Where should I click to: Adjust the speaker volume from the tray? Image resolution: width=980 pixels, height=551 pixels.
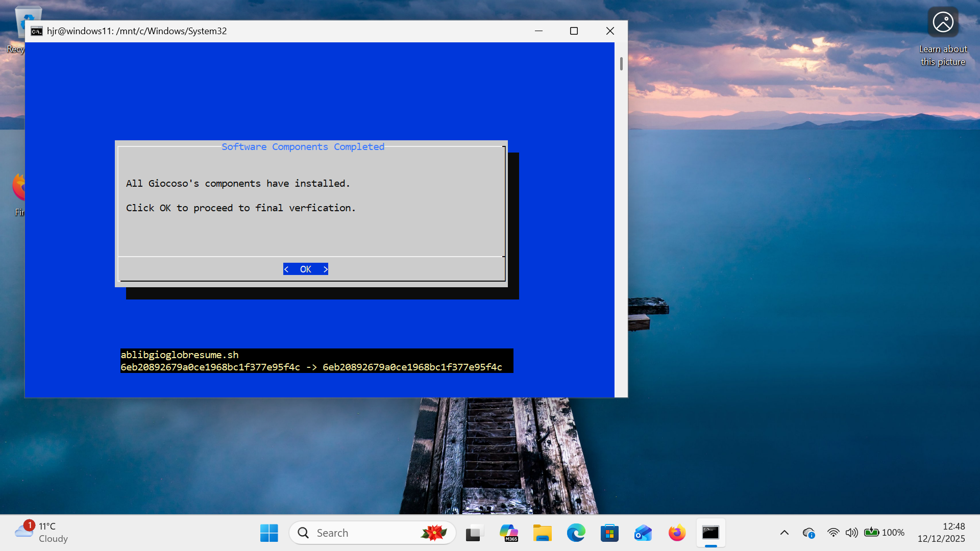pyautogui.click(x=852, y=533)
